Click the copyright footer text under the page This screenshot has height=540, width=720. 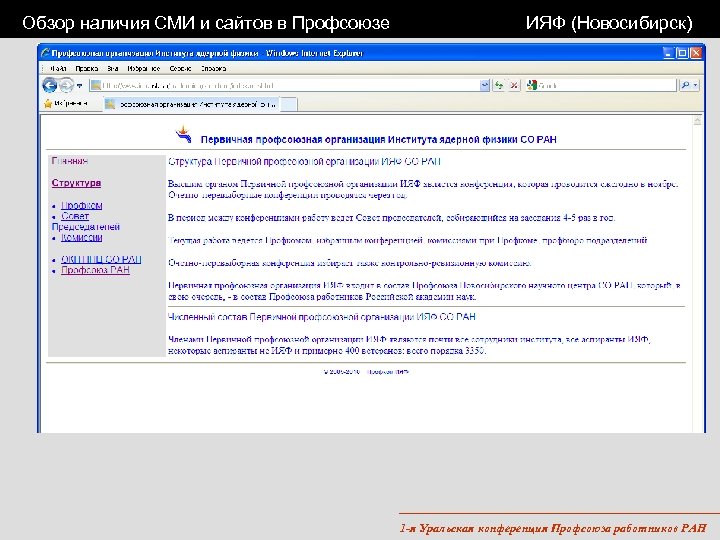tap(366, 372)
